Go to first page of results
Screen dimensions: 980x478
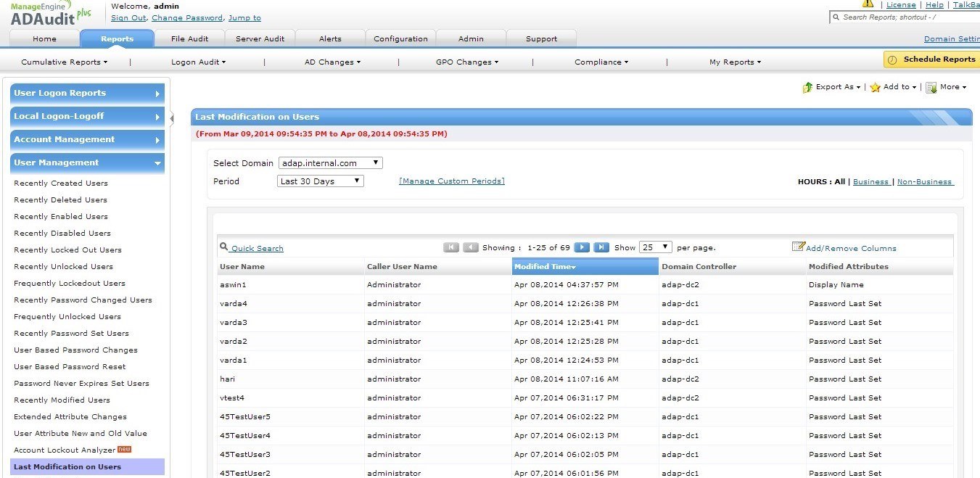click(451, 247)
